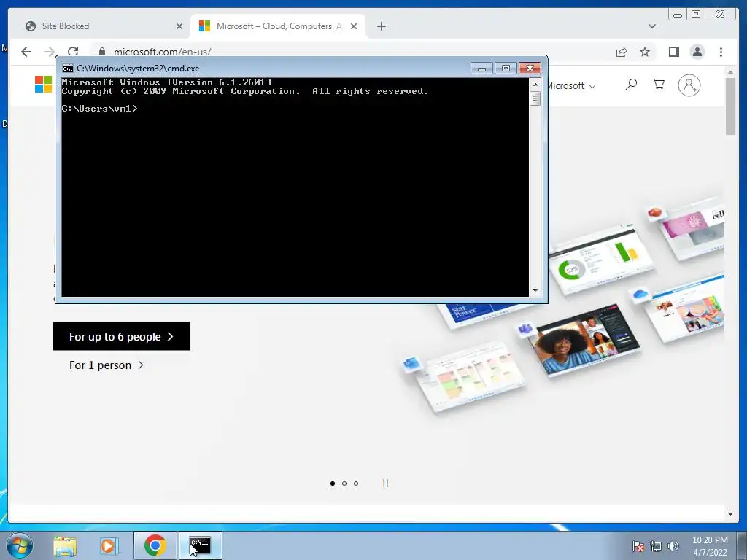Share this page from the address bar
This screenshot has width=747, height=560.
[x=622, y=52]
